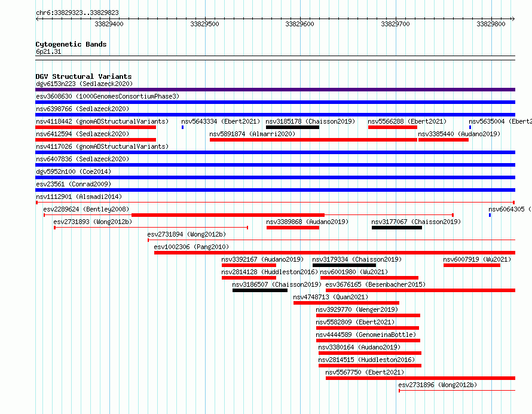Open nsv5566288 (Ebert2021) variant

pyautogui.click(x=407, y=121)
